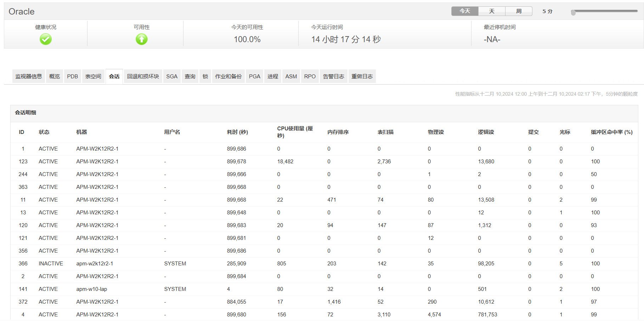Click the 逻辑读 column header
This screenshot has height=321, width=644.
(x=486, y=132)
